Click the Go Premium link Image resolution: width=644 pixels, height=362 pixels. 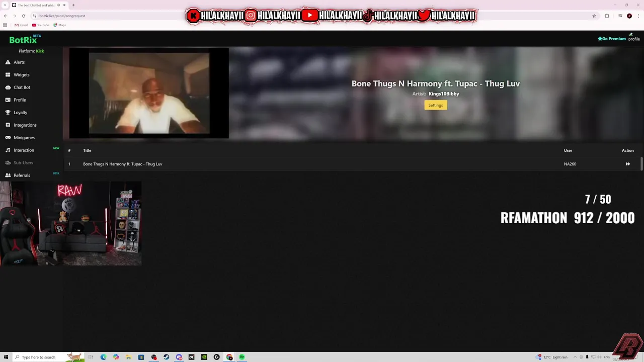click(x=612, y=39)
